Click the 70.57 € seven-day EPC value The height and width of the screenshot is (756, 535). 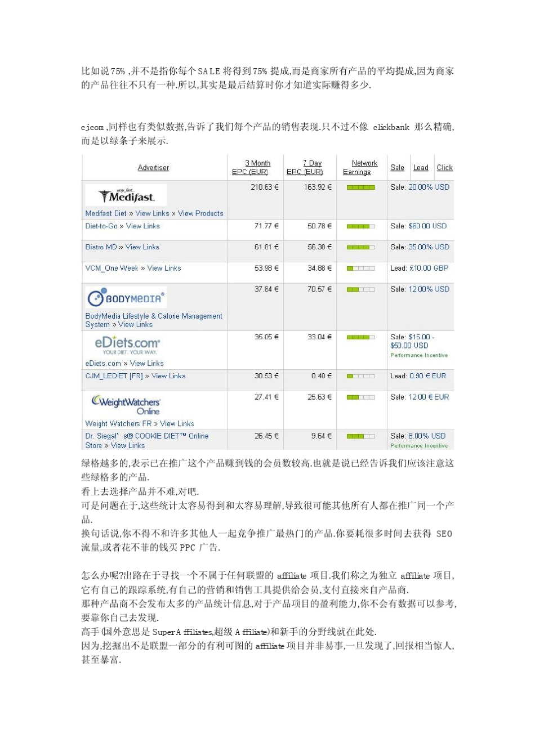320,289
